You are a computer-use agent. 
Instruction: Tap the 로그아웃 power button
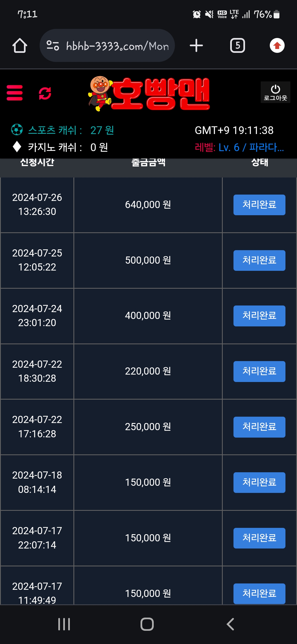(275, 92)
